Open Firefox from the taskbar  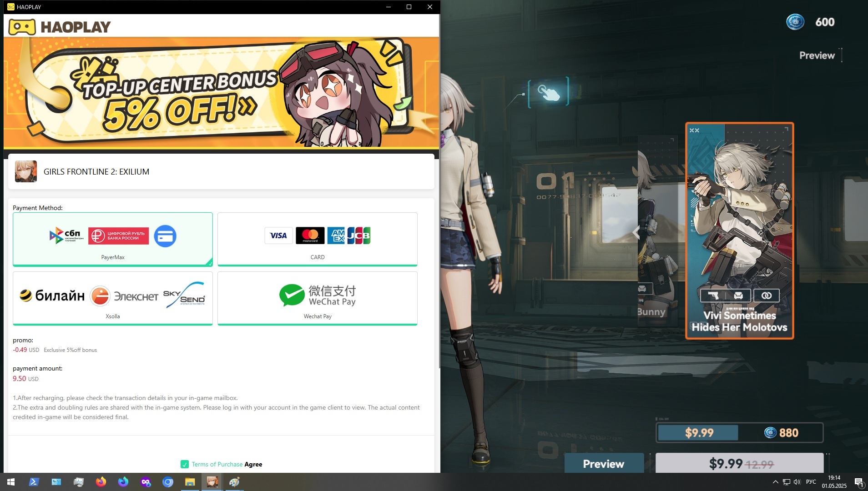[x=101, y=482]
